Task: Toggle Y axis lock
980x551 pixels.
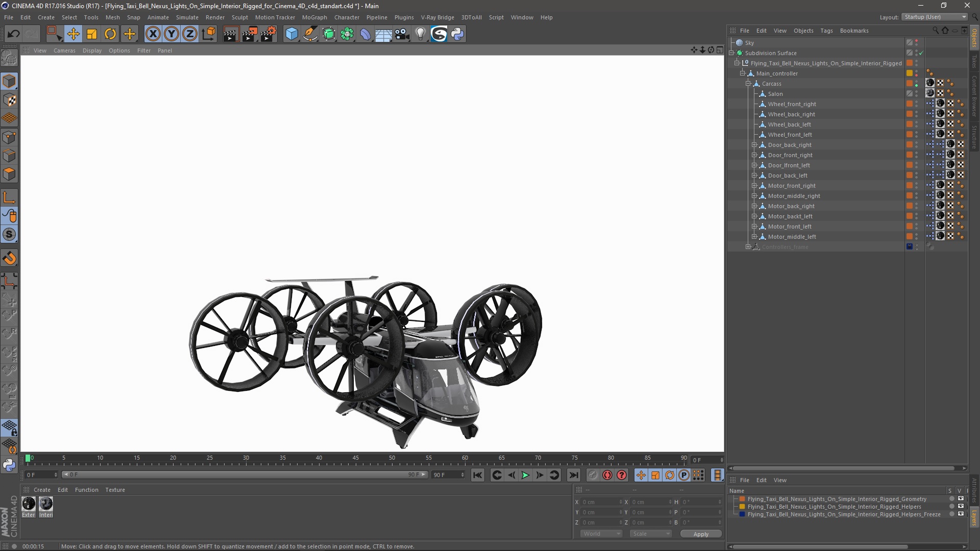Action: click(x=171, y=34)
